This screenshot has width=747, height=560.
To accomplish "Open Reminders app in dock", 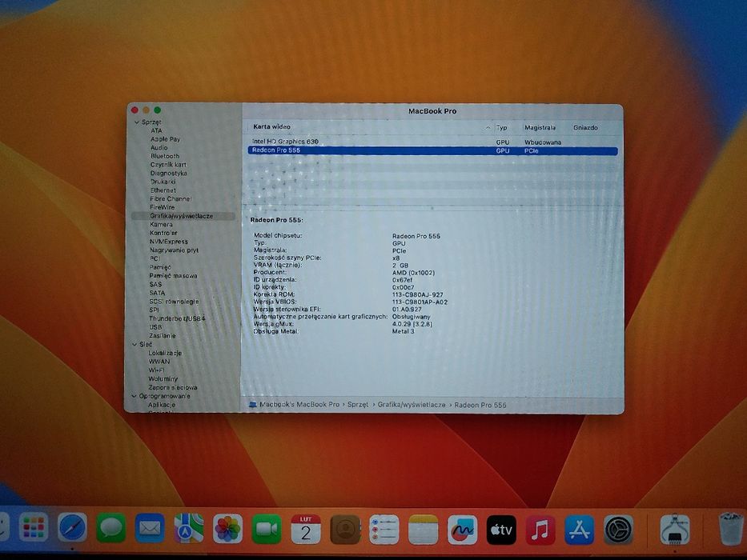I will 384,529.
